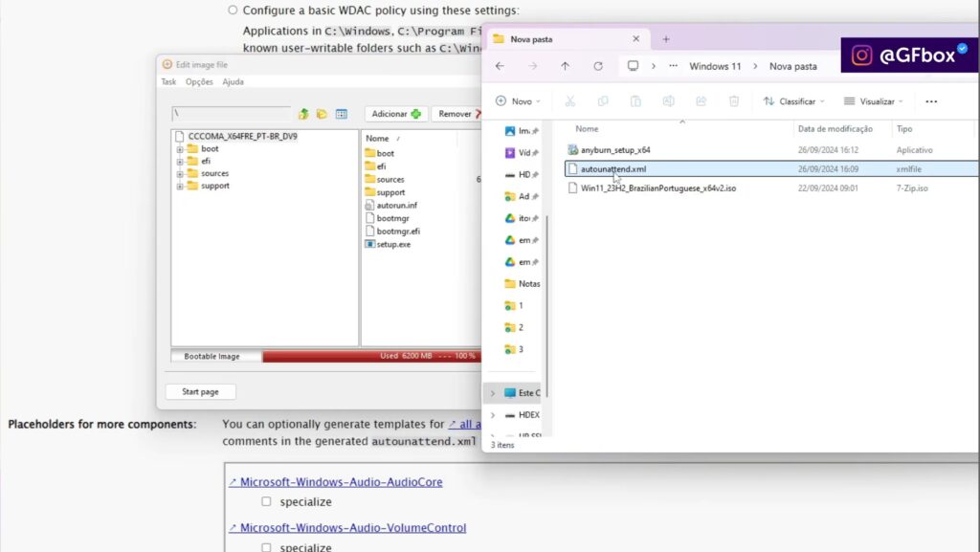Screen dimensions: 980x552
Task: Check specialize under Microsoft-Windows-Audio-VolumeControl
Action: click(x=266, y=547)
